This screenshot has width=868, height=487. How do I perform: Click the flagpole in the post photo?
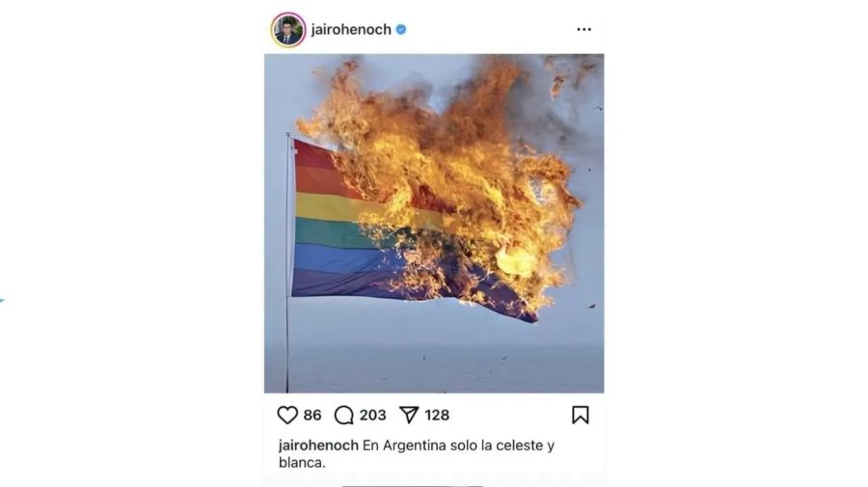(287, 263)
